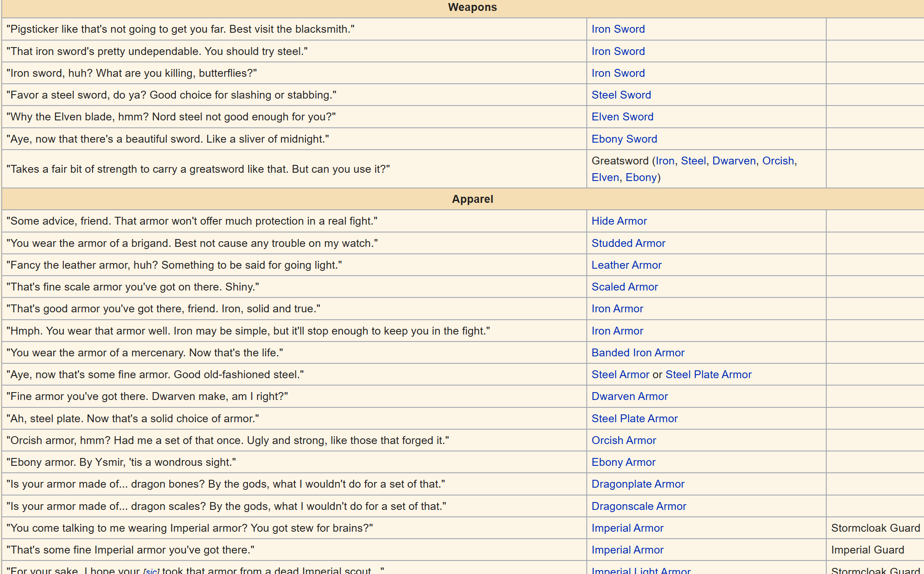Open the Hide Armor link
The width and height of the screenshot is (924, 574).
(x=619, y=221)
